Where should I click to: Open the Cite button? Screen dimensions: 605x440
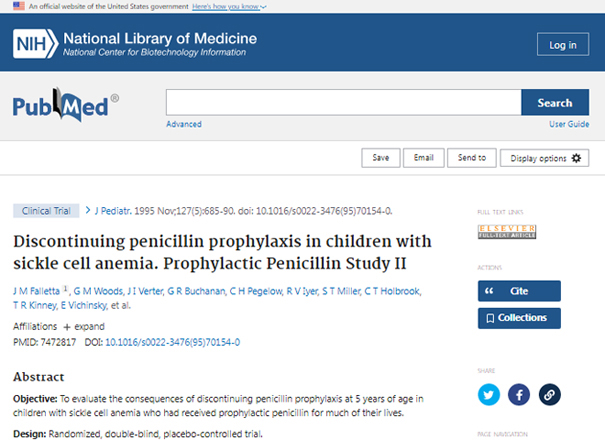pyautogui.click(x=519, y=291)
